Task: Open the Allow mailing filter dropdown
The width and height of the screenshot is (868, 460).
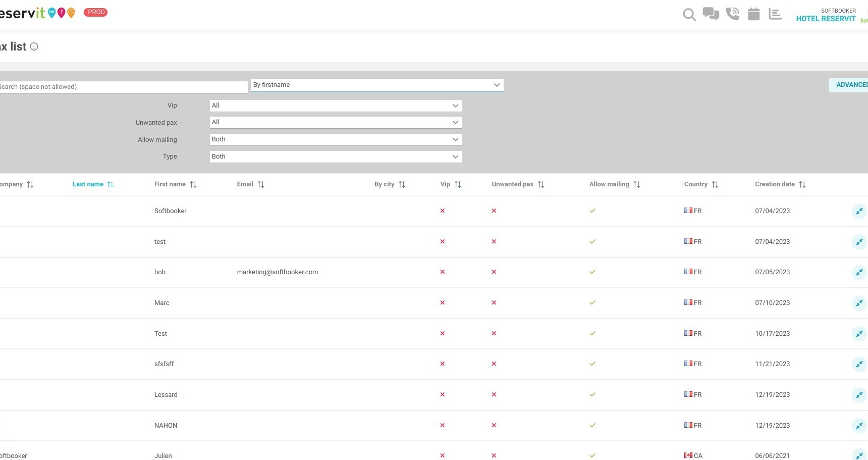Action: tap(336, 139)
